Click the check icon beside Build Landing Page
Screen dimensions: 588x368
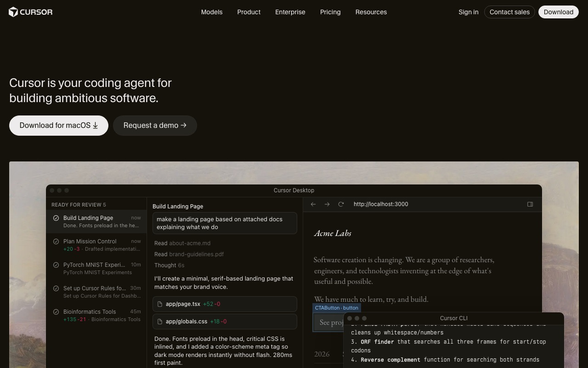(x=56, y=218)
